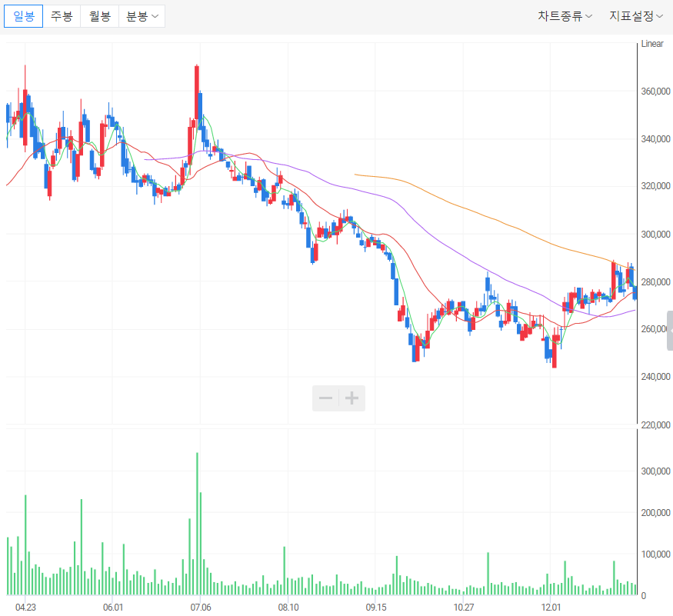Open the 지표설정 indicator settings dropdown
673x616 pixels.
pyautogui.click(x=636, y=16)
